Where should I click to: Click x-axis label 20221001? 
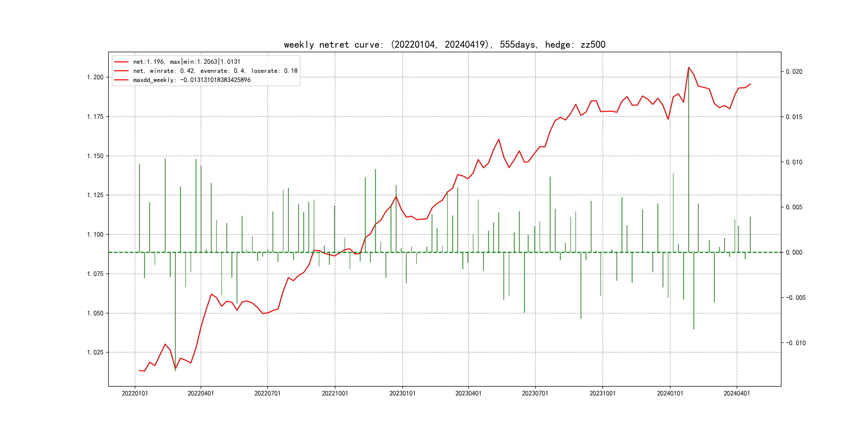pyautogui.click(x=335, y=394)
